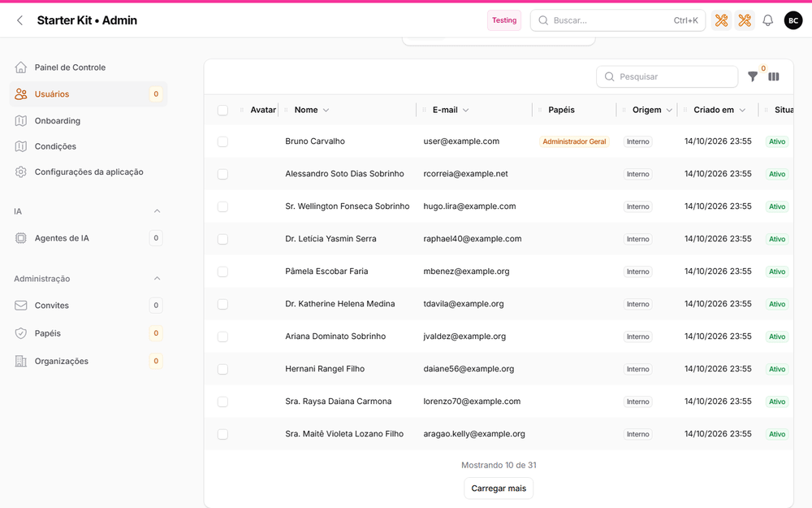Open the Nome column sort chevron
Viewport: 812px width, 508px height.
coord(326,110)
